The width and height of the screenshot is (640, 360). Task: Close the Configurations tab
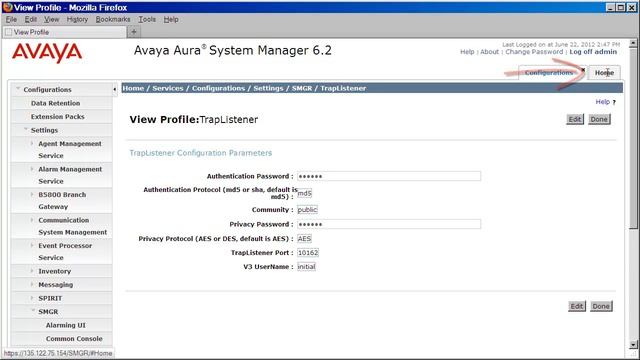tap(583, 70)
